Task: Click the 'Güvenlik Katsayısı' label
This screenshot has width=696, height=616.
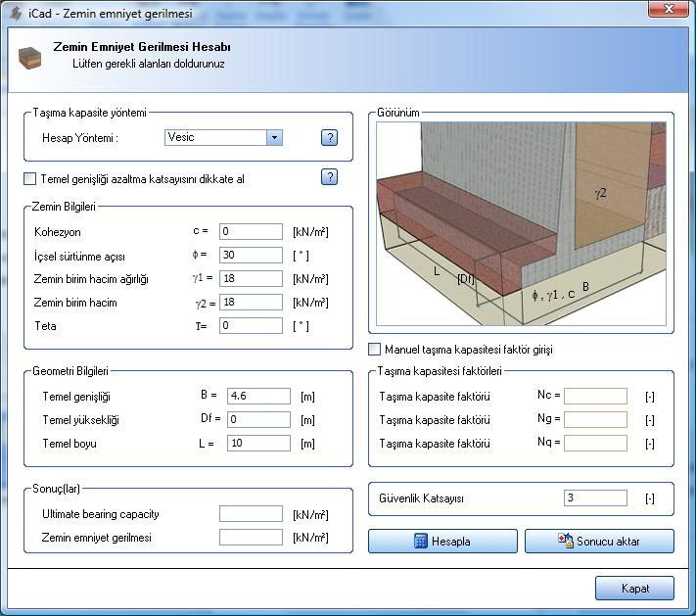Action: tap(421, 498)
